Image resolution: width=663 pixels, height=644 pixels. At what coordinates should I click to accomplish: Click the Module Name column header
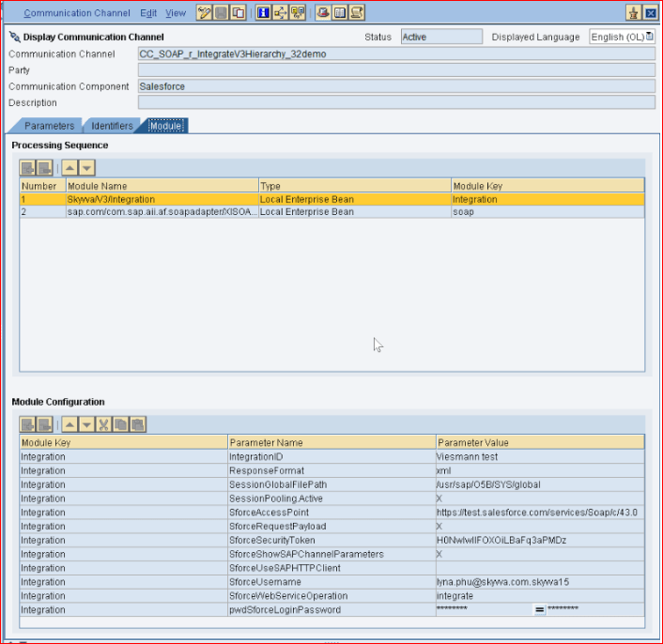pyautogui.click(x=162, y=186)
